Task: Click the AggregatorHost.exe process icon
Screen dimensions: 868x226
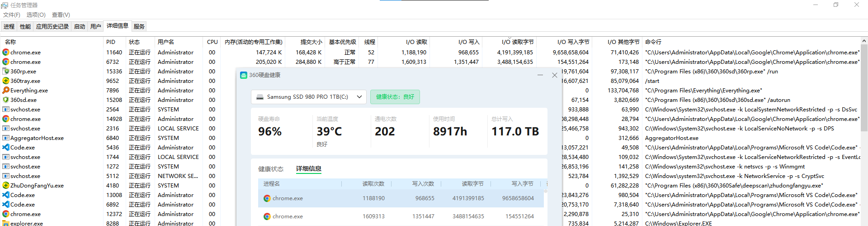Action: tap(6, 138)
